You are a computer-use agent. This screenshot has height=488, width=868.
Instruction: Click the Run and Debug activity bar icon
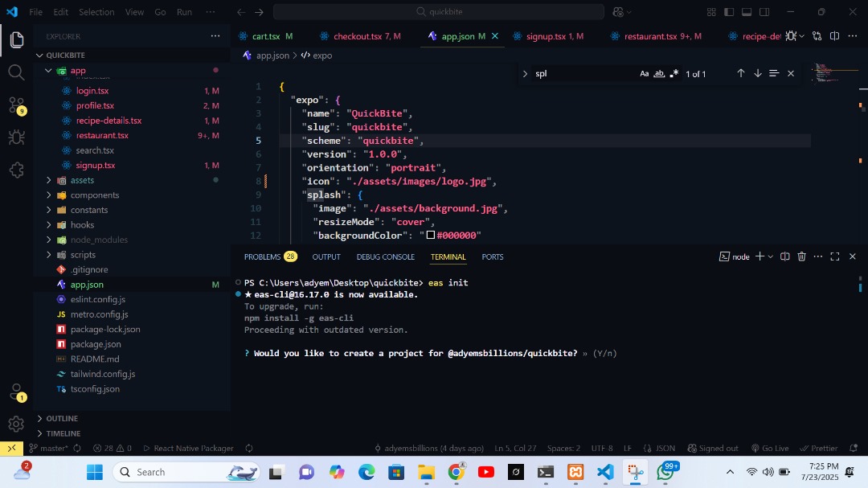pyautogui.click(x=16, y=137)
